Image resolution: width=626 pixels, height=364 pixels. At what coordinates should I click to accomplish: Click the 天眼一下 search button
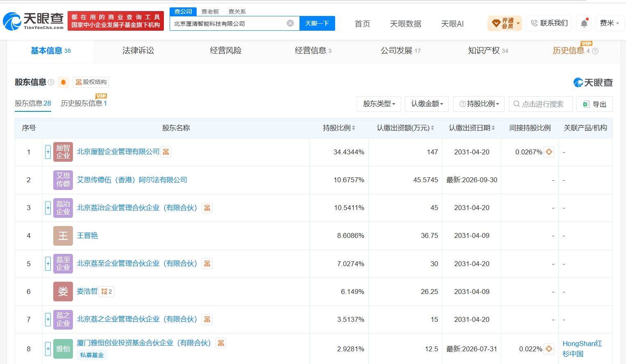[317, 23]
